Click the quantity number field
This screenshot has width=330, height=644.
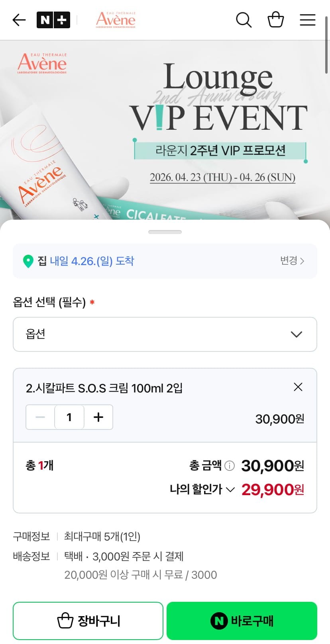pyautogui.click(x=69, y=417)
